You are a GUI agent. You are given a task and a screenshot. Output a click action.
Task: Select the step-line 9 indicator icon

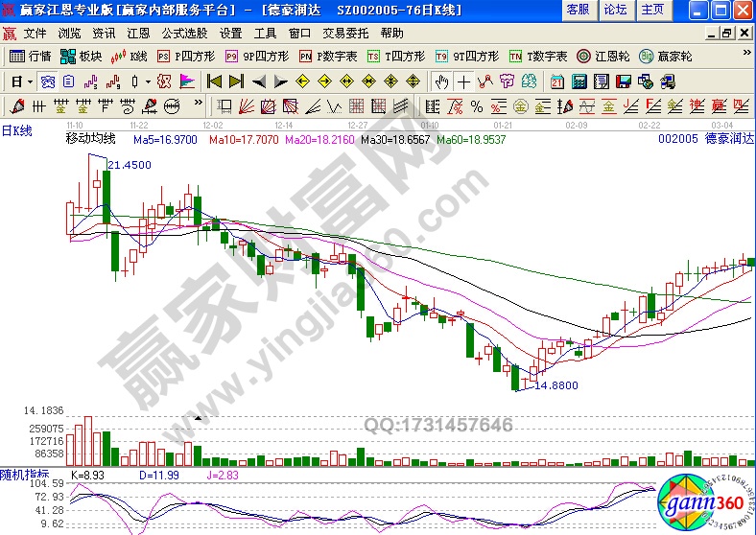point(113,81)
